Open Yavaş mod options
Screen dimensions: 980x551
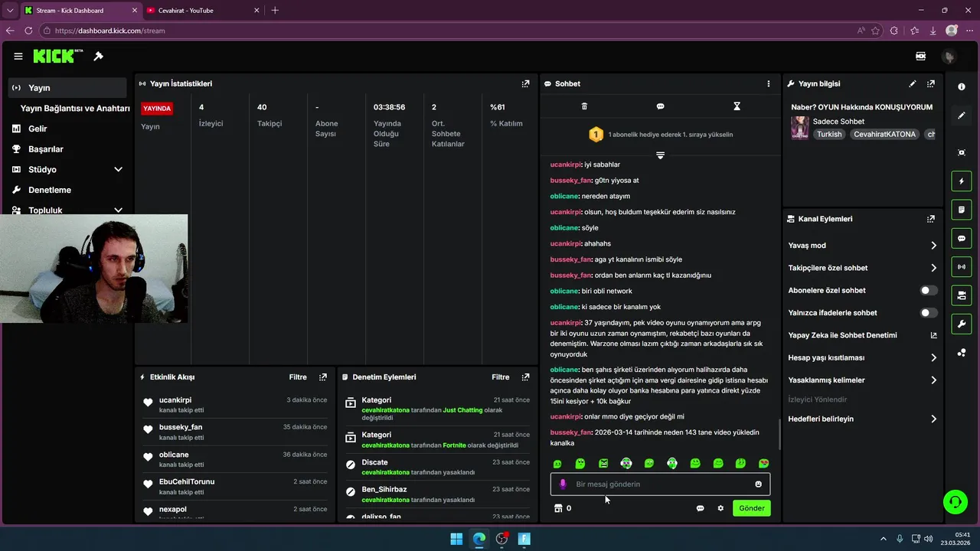pos(862,246)
